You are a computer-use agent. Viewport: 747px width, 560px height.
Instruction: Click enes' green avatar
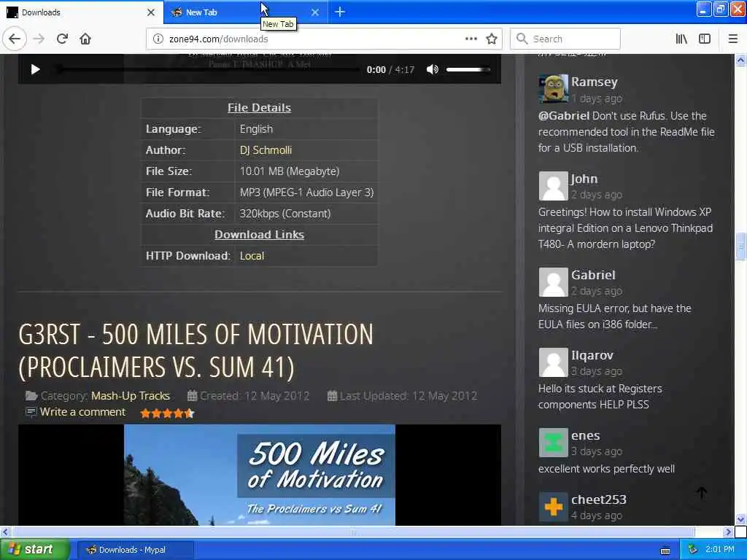coord(553,443)
